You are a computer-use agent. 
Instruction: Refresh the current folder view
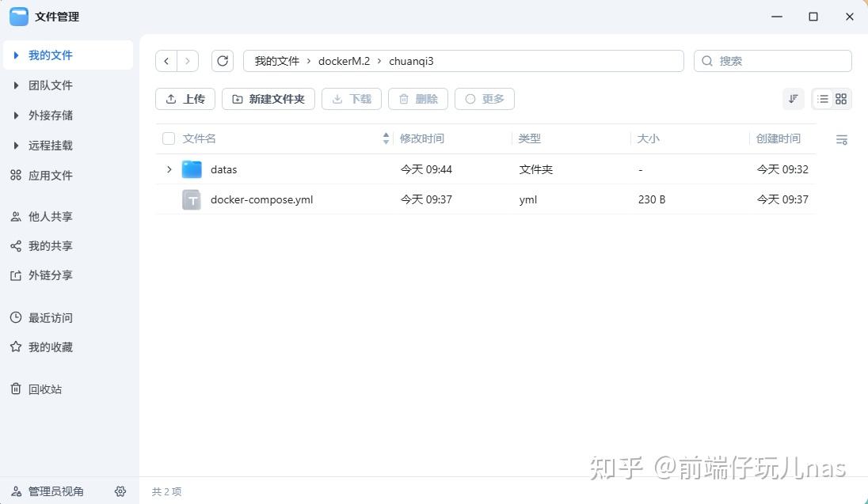coord(223,61)
